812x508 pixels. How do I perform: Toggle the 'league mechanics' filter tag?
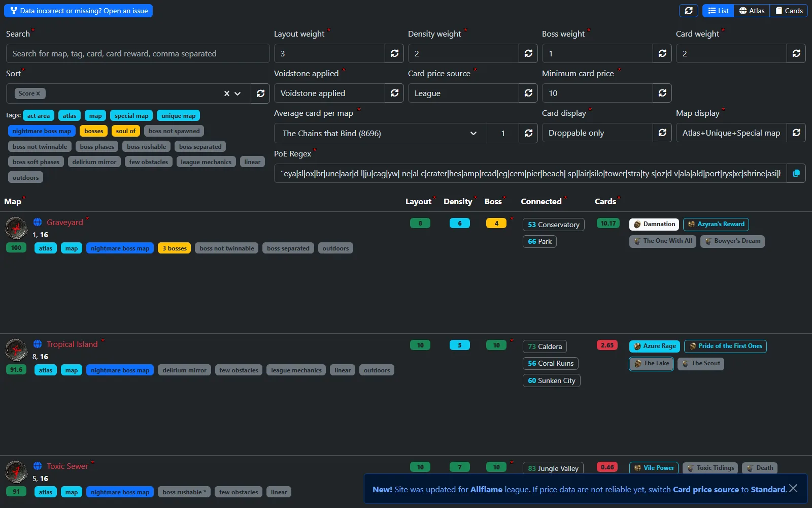coord(206,162)
